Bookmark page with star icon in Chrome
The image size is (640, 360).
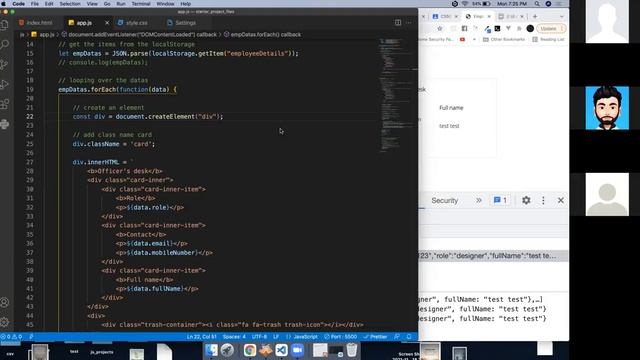[x=440, y=29]
